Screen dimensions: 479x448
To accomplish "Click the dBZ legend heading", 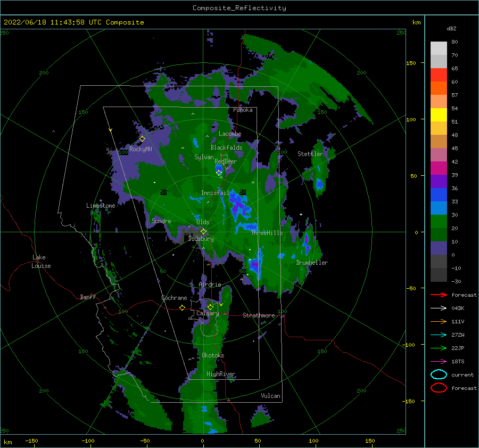I will 451,28.
